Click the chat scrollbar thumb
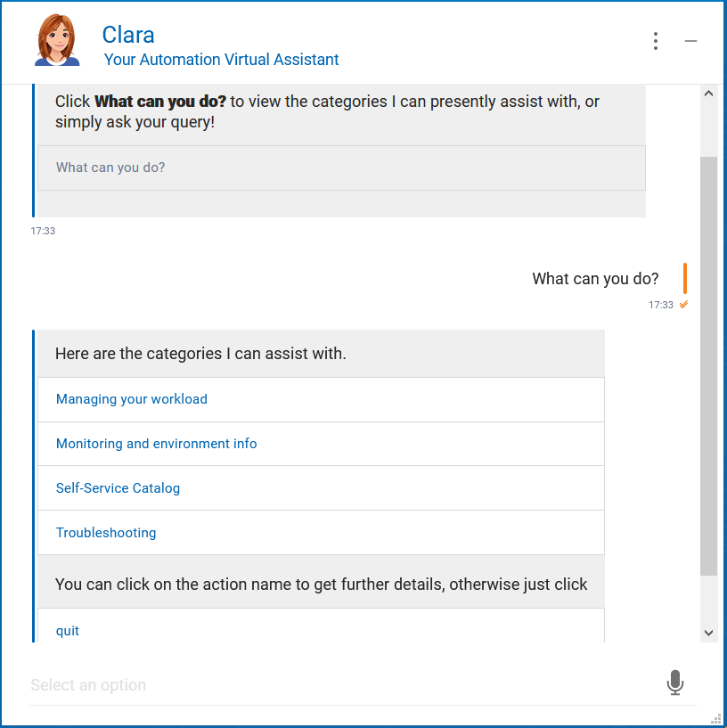This screenshot has width=727, height=728. [x=709, y=365]
